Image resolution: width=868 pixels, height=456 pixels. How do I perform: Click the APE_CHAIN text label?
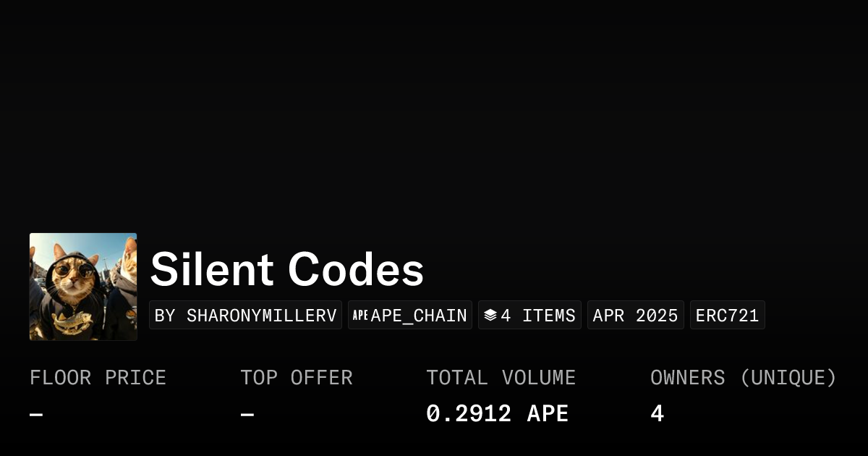[419, 316]
